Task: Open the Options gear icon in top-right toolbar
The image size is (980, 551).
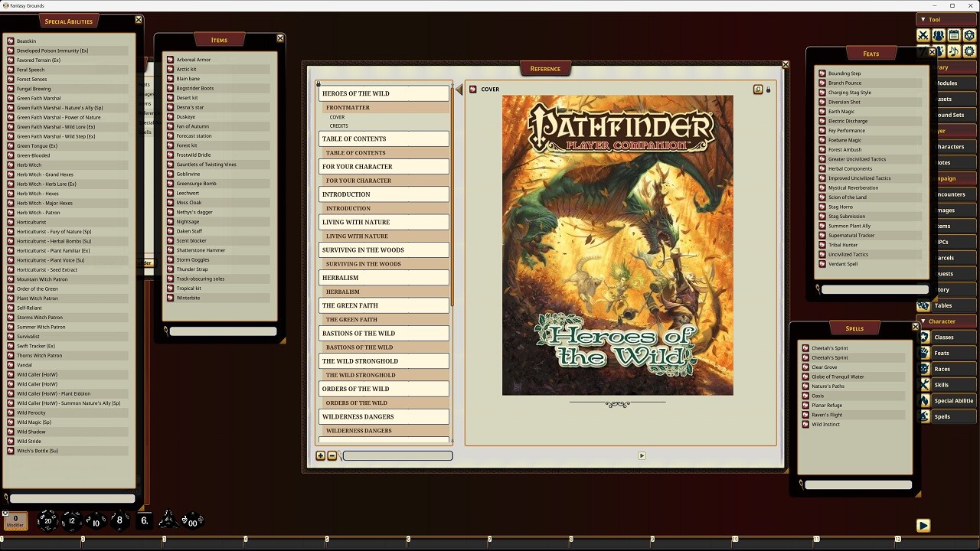Action: click(970, 51)
